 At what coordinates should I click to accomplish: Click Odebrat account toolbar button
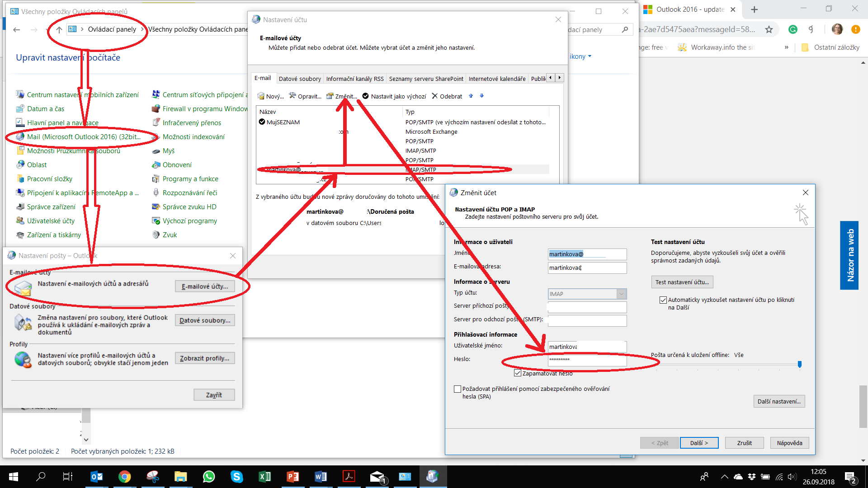(x=447, y=96)
